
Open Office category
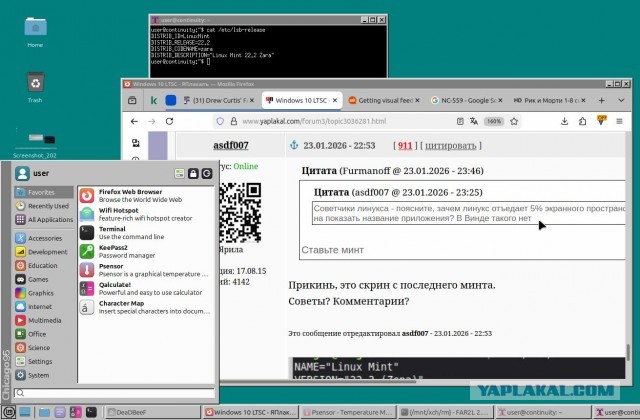pos(44,334)
